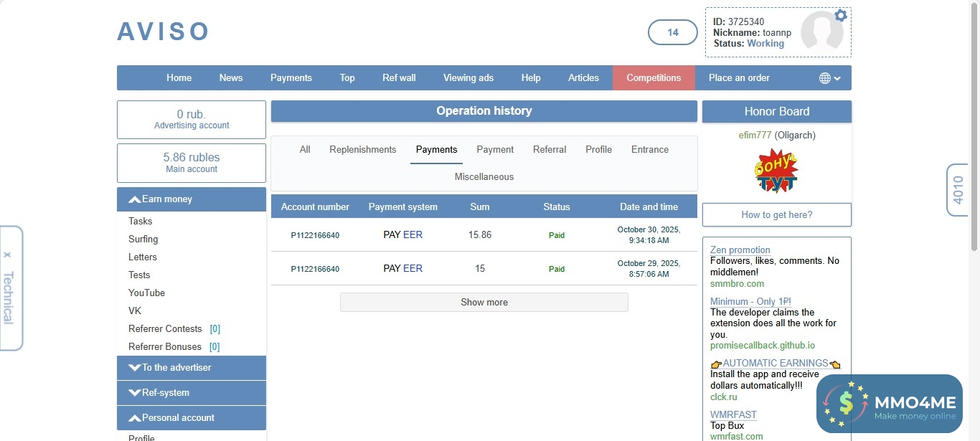
Task: Click the user avatar picture
Action: pyautogui.click(x=821, y=32)
